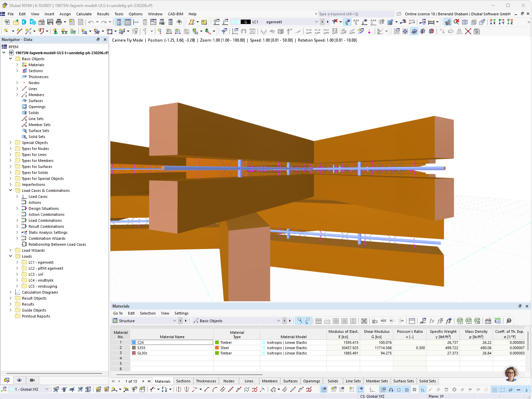Open a model file with the Open icon
This screenshot has height=399, width=532.
[16, 22]
